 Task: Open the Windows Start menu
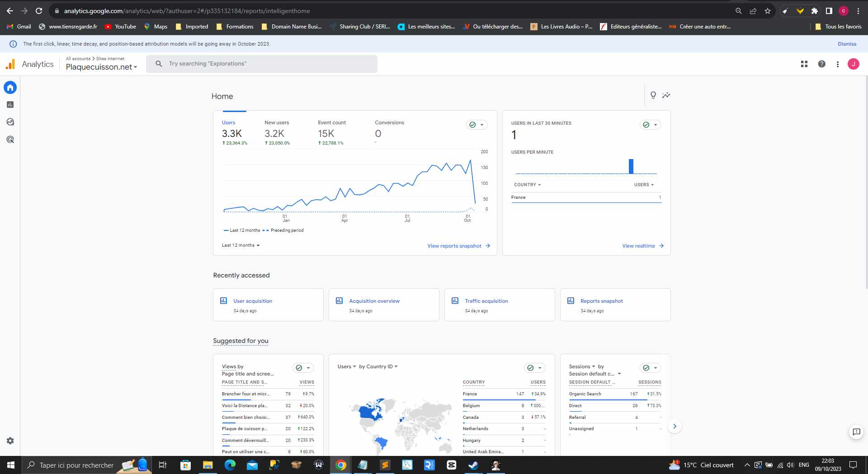click(11, 465)
